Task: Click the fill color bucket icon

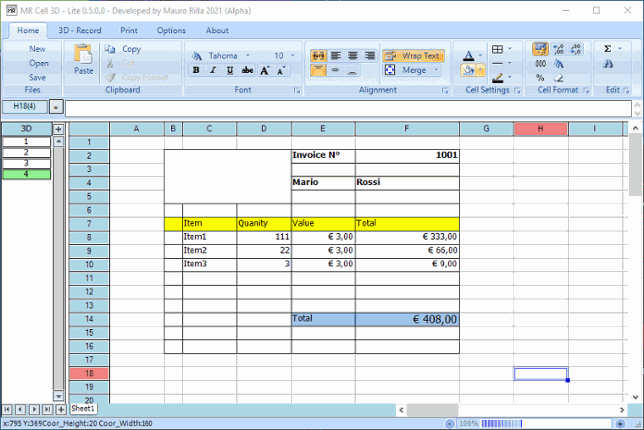Action: (x=468, y=70)
